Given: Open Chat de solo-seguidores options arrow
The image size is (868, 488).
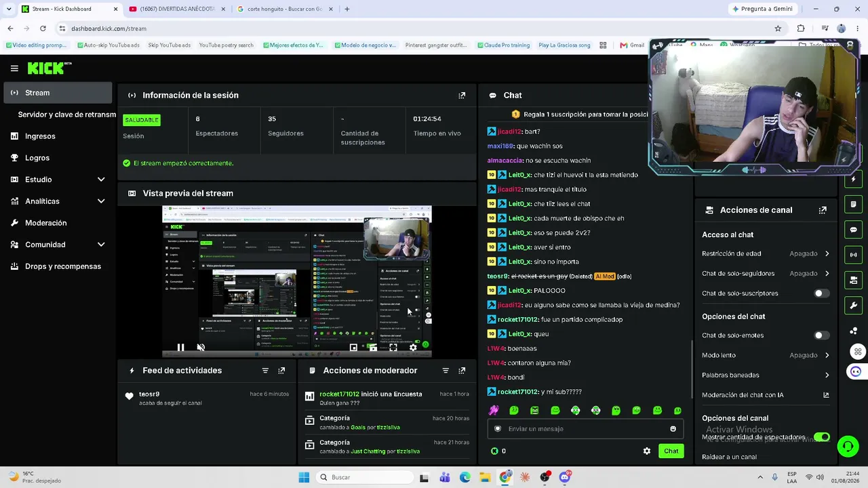Looking at the screenshot, I should pyautogui.click(x=827, y=274).
